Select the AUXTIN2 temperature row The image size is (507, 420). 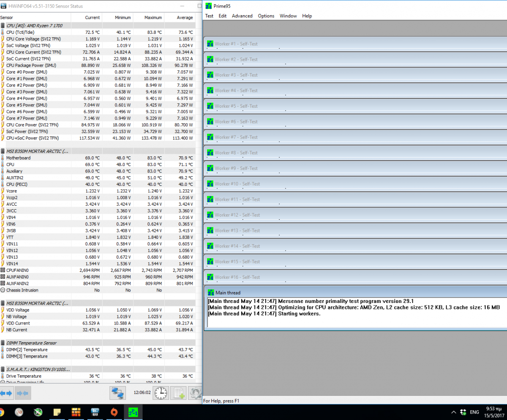tap(97, 177)
